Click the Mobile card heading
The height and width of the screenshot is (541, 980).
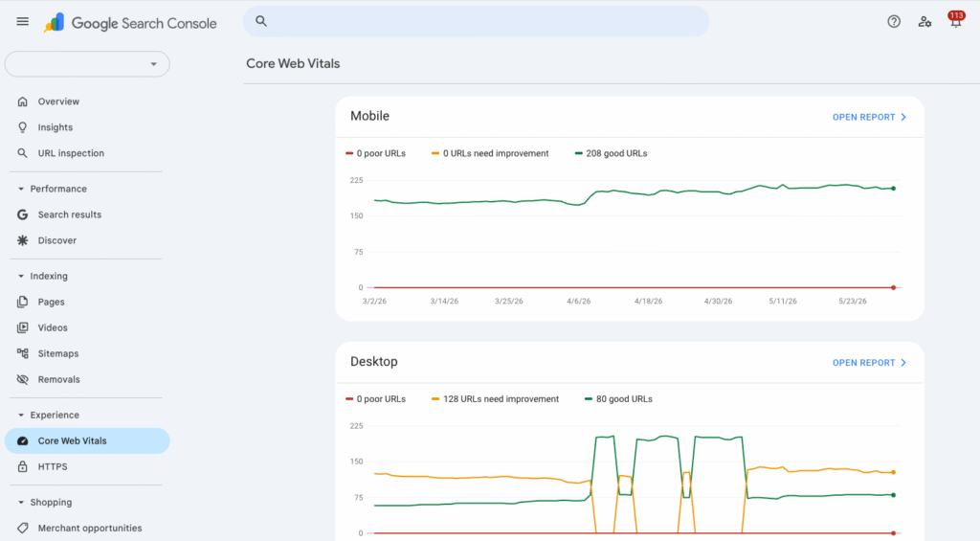[x=369, y=116]
